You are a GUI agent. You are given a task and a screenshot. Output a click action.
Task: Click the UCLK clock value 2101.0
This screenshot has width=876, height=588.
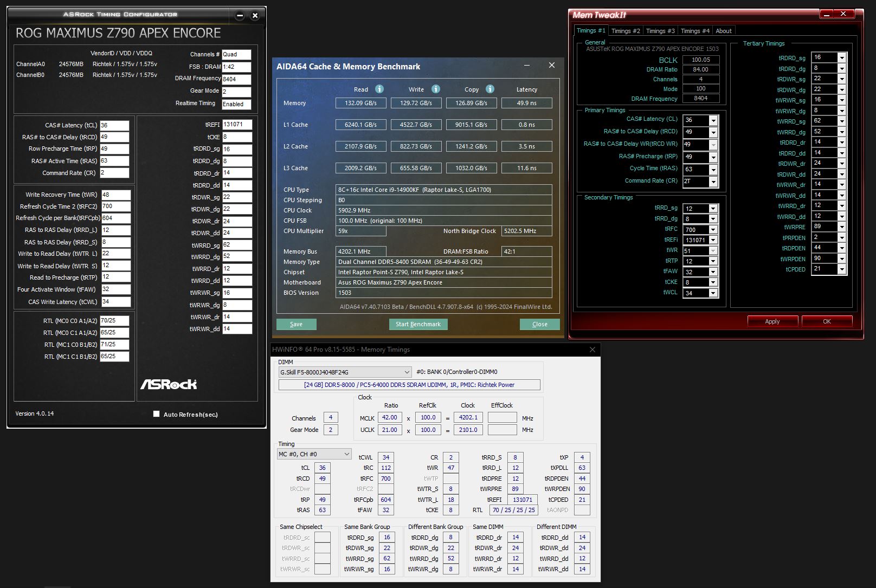pyautogui.click(x=468, y=430)
